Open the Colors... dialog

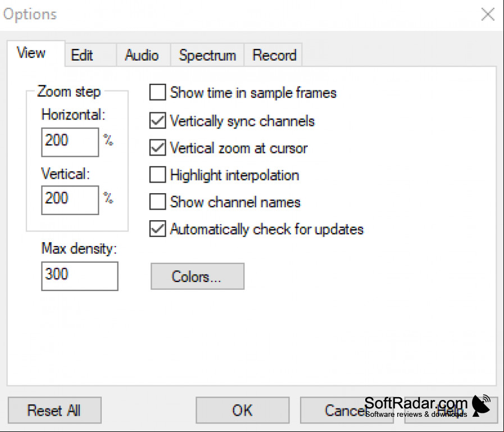click(197, 276)
